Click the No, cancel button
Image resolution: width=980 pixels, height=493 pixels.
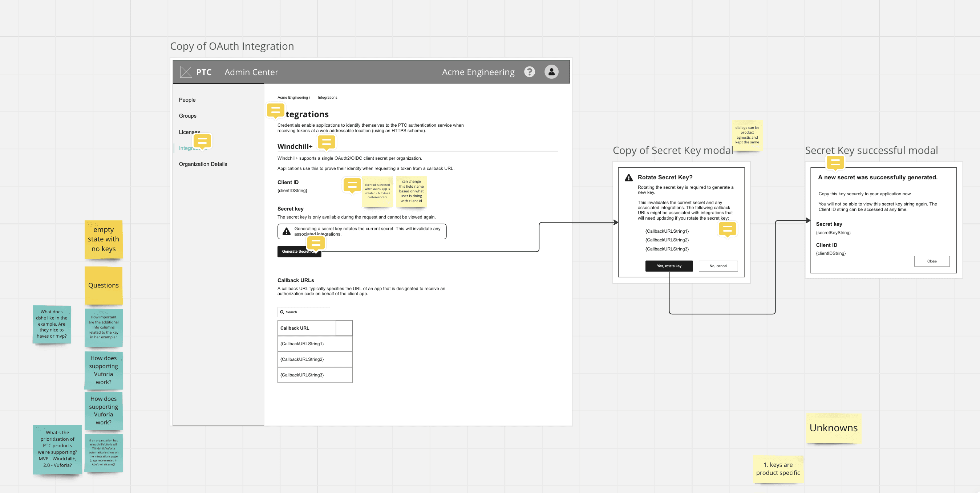click(x=718, y=266)
